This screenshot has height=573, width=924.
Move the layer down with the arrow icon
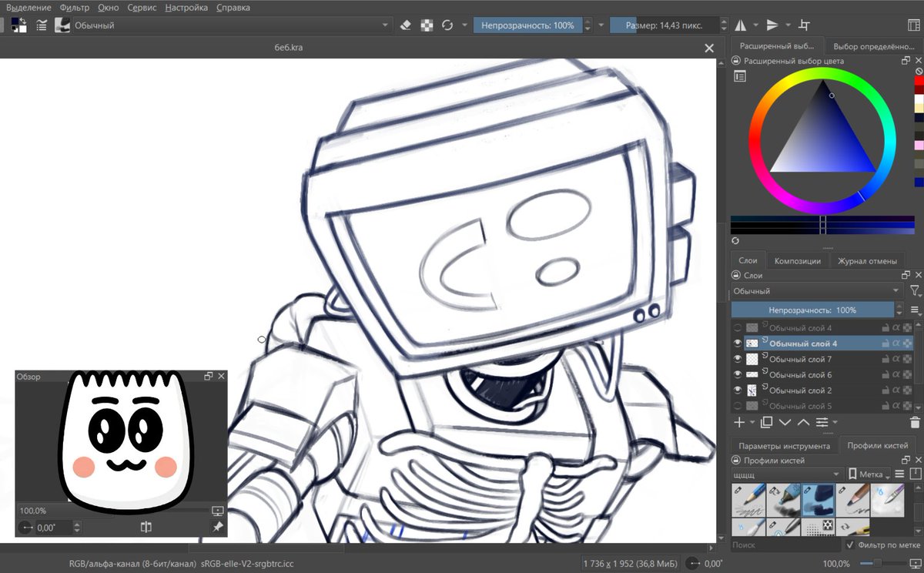pyautogui.click(x=784, y=422)
